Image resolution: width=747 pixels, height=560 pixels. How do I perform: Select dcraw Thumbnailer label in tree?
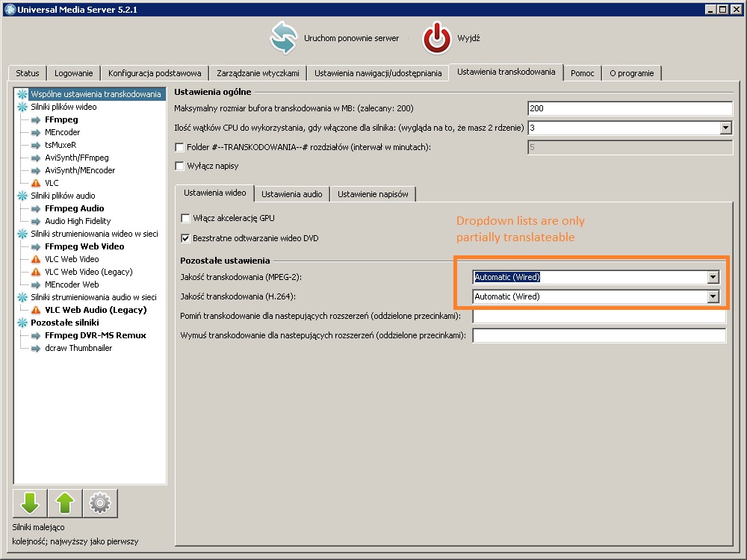(78, 348)
